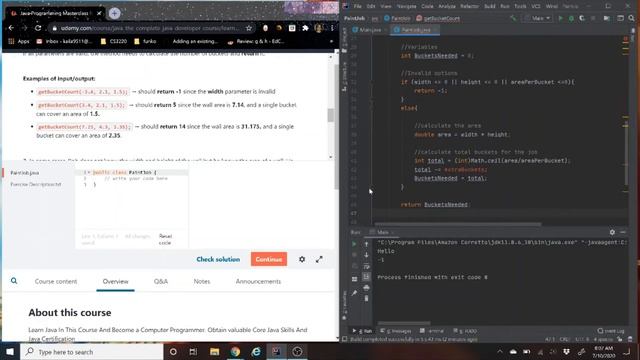
Task: Click the down arrow in Run console
Action: pos(366,255)
